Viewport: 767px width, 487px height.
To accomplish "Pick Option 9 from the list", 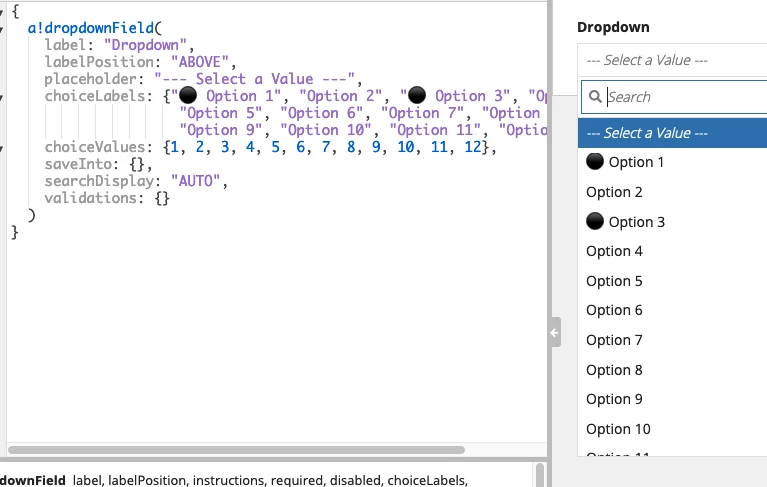I will [672, 399].
